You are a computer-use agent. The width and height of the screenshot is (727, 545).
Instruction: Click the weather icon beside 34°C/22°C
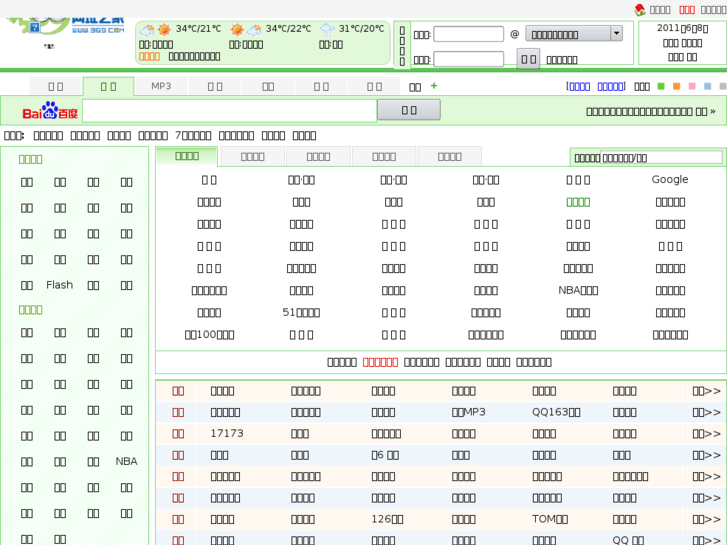coord(246,30)
